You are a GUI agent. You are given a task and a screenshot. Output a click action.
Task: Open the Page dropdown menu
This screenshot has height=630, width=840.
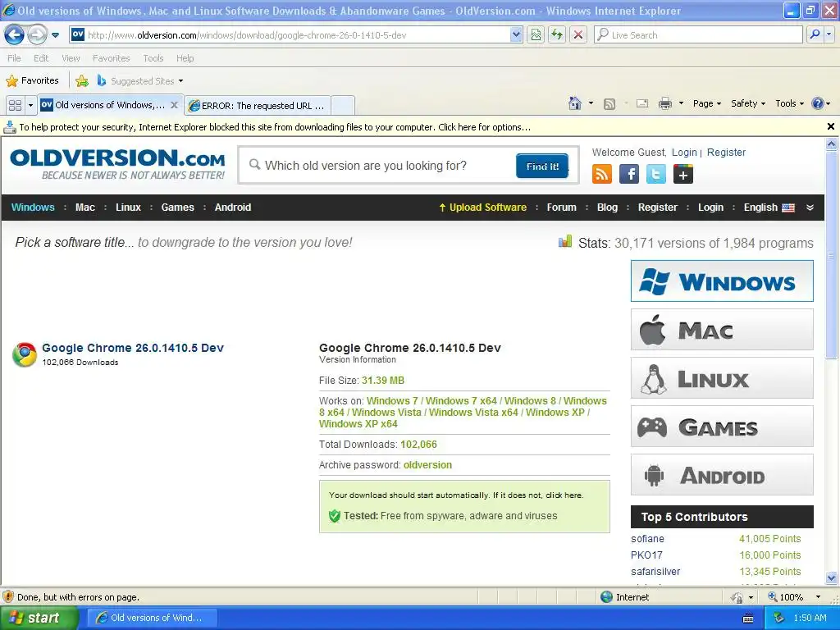(x=706, y=103)
